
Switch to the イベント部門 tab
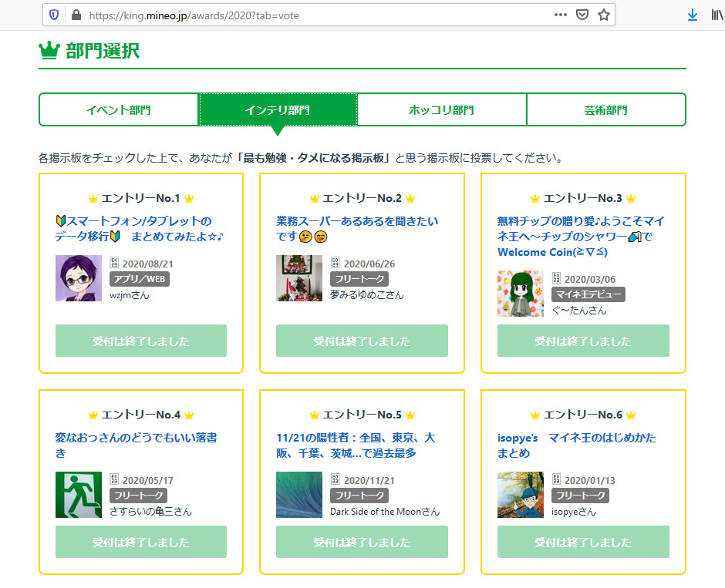tap(119, 110)
